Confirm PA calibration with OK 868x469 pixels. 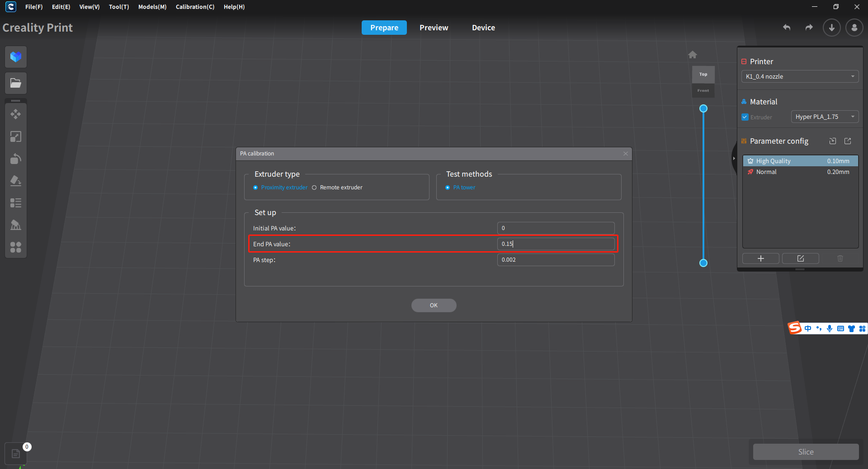coord(434,305)
